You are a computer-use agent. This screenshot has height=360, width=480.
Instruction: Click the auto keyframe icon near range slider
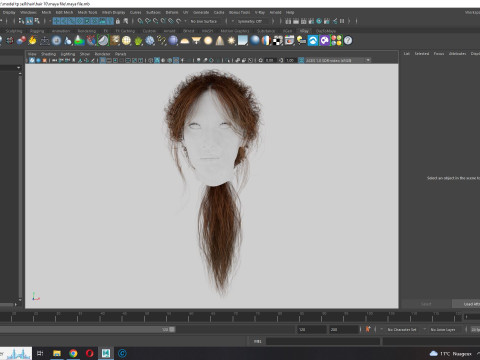(368, 329)
